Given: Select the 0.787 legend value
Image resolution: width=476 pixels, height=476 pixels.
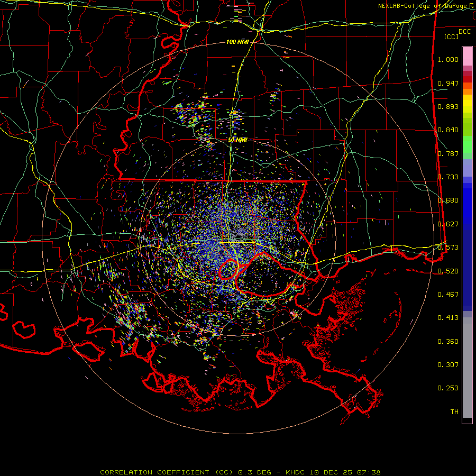Looking at the screenshot, I should click(x=448, y=153).
